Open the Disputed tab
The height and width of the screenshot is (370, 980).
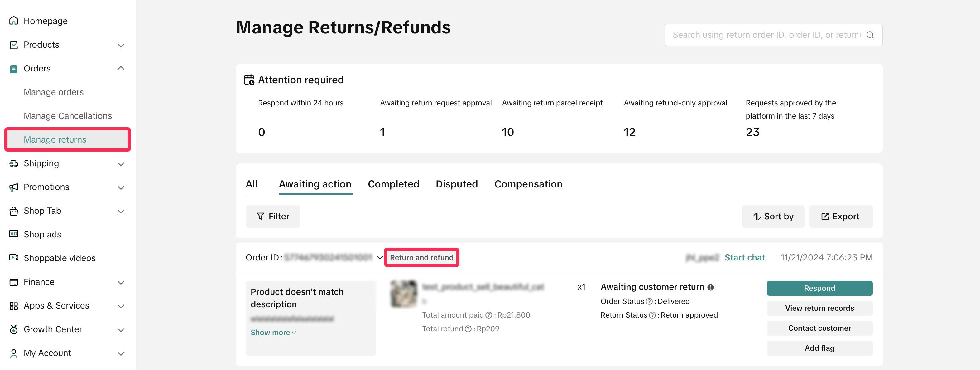pos(457,184)
